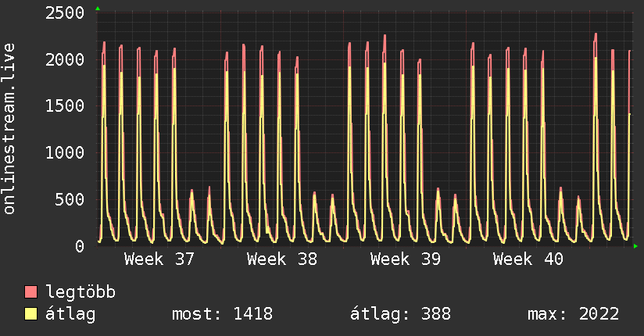This screenshot has width=644, height=336.
Task: Select the legtöbb legend label
Action: point(80,292)
